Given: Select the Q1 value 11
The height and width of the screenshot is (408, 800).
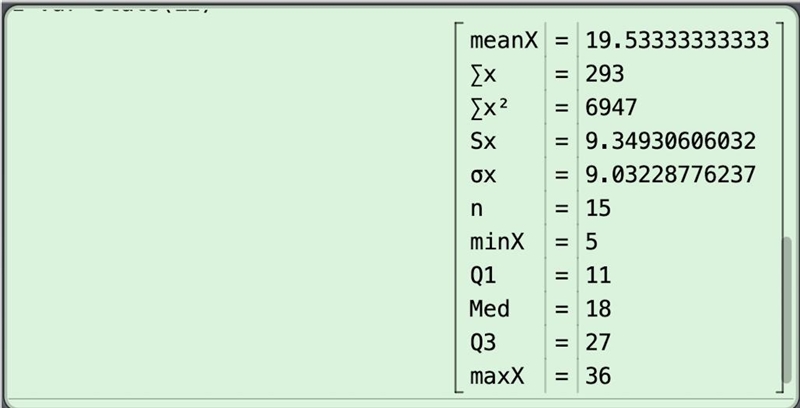Looking at the screenshot, I should 598,275.
